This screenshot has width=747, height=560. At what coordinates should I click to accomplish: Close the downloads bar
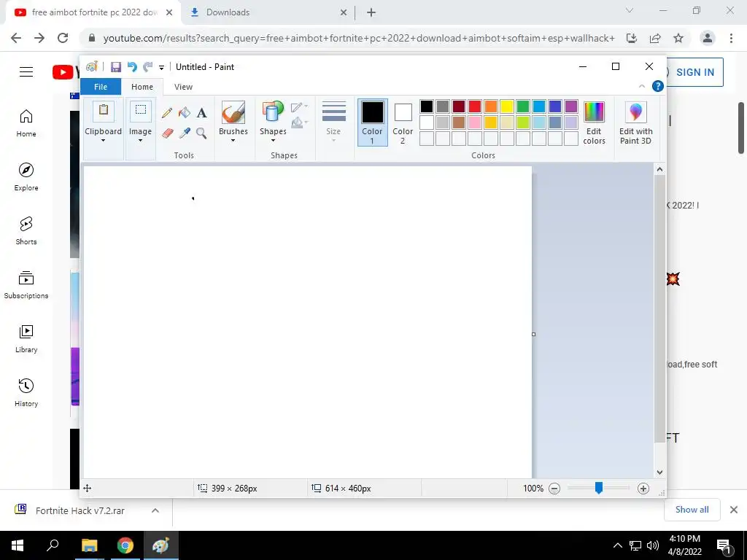[x=734, y=510]
